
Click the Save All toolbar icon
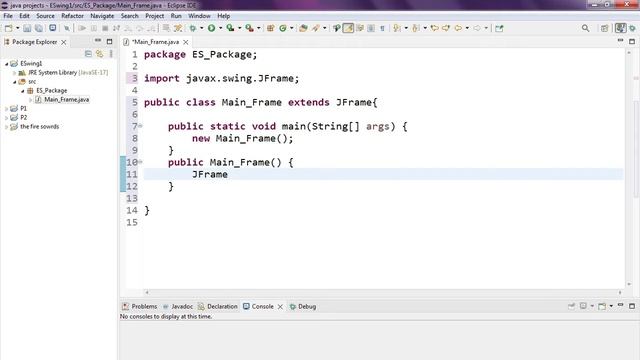(39, 28)
